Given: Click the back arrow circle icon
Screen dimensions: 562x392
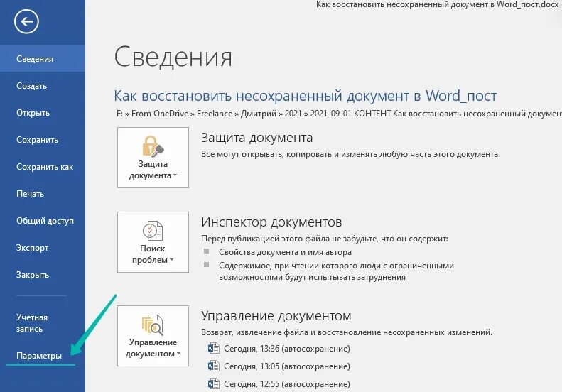Looking at the screenshot, I should (x=26, y=21).
